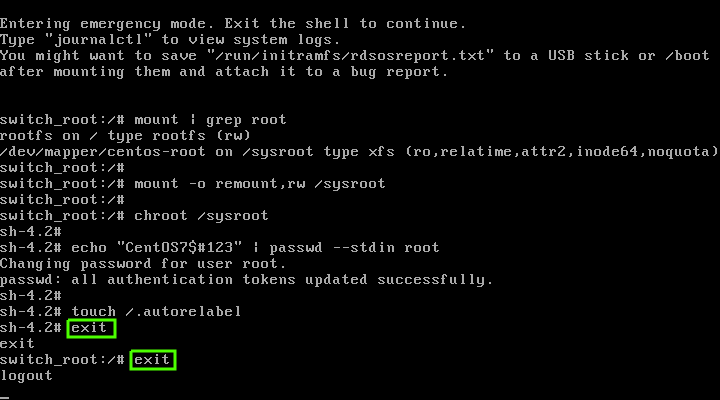Screen dimensions: 720x400
Task: Click the plain exit output below sh-4.2# exit
Action: (x=17, y=344)
